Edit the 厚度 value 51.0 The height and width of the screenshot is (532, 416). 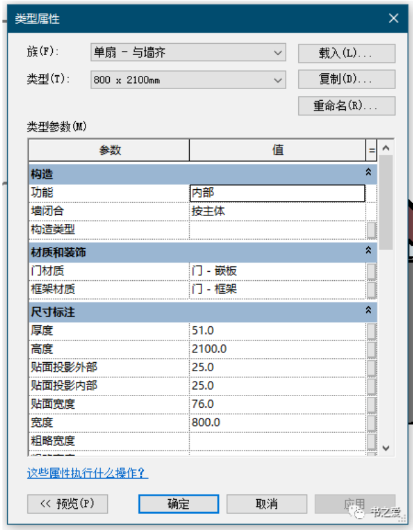[277, 331]
